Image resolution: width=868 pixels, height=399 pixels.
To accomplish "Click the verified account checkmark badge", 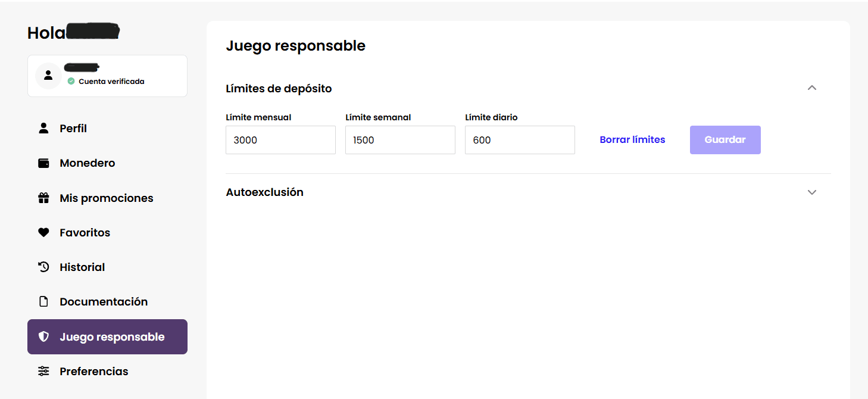I will point(70,82).
